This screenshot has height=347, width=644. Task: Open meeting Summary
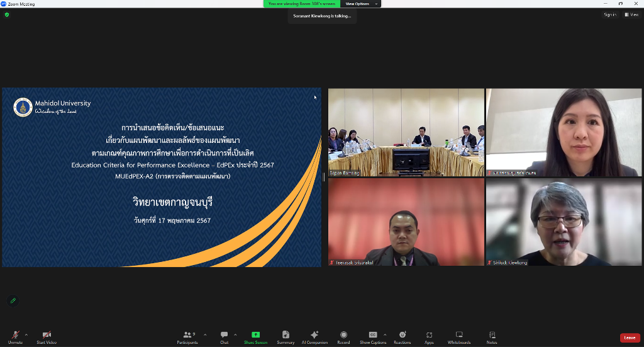[286, 337]
